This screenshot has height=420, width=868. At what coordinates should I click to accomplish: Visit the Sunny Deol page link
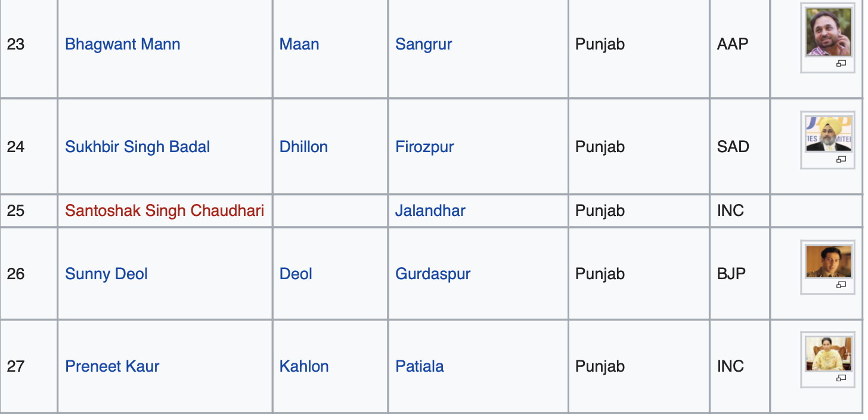point(107,274)
